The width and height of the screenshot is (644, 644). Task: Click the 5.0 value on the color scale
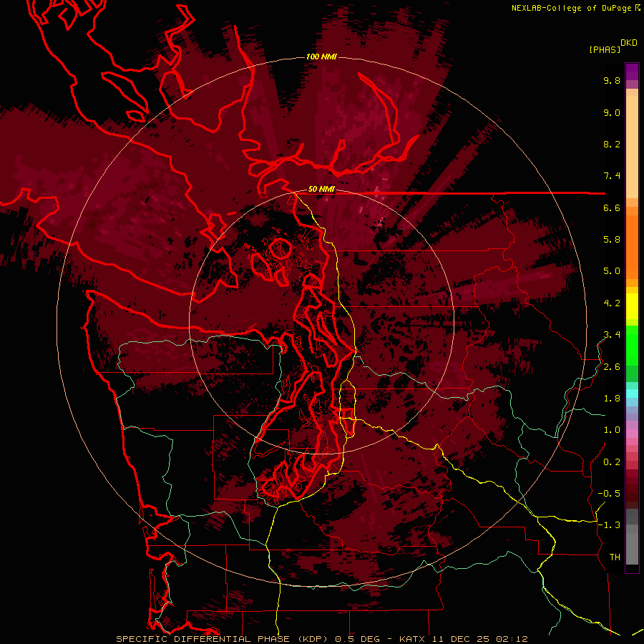pos(612,271)
